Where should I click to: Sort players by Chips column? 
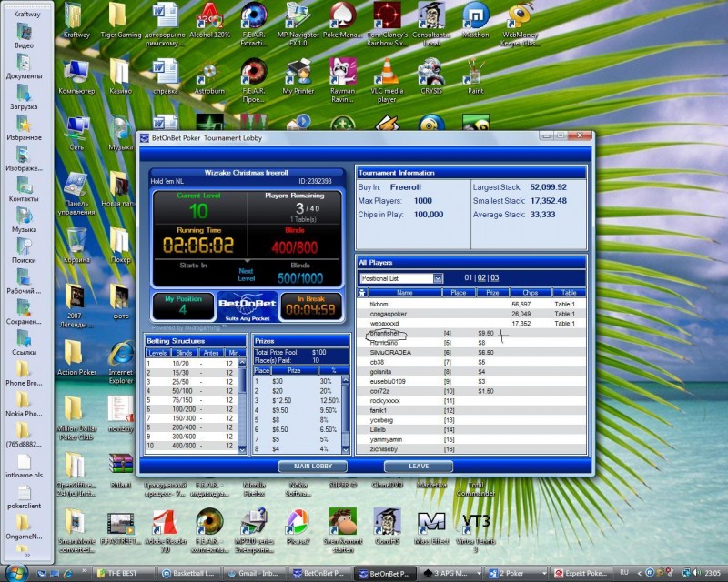[531, 293]
